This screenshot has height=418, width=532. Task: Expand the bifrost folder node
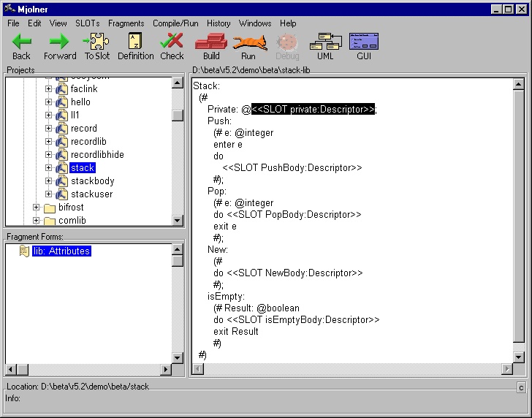[36, 208]
